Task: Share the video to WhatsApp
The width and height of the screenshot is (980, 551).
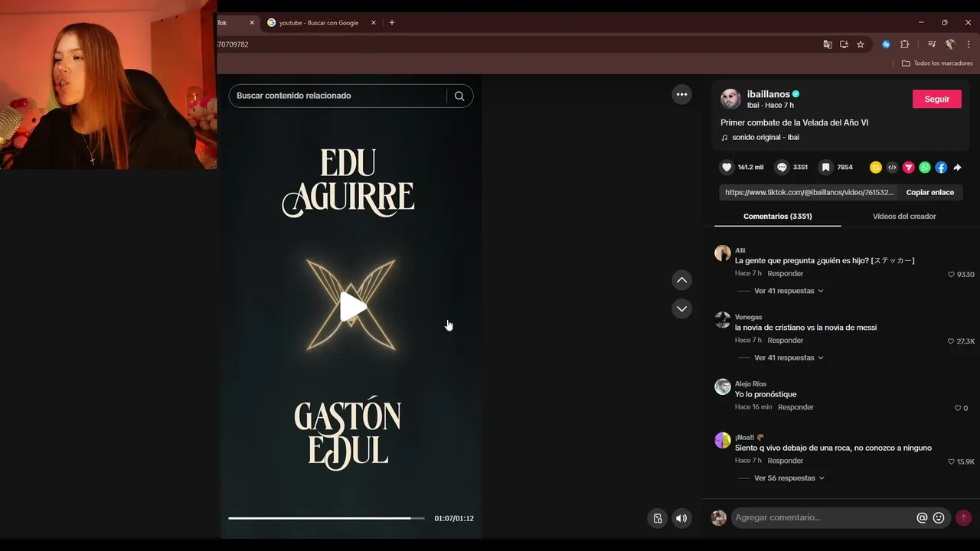Action: click(x=925, y=167)
